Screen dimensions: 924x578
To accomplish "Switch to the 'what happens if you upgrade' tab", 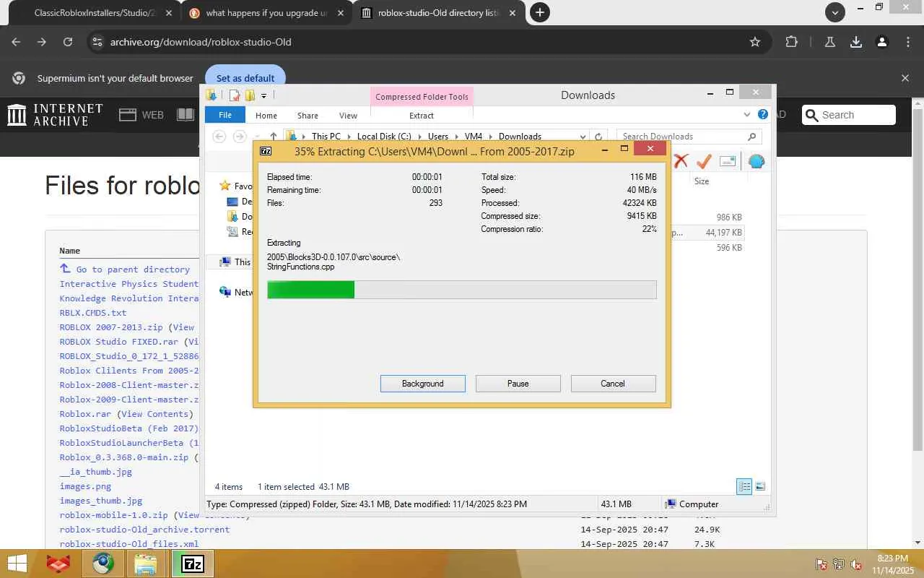I will [266, 13].
